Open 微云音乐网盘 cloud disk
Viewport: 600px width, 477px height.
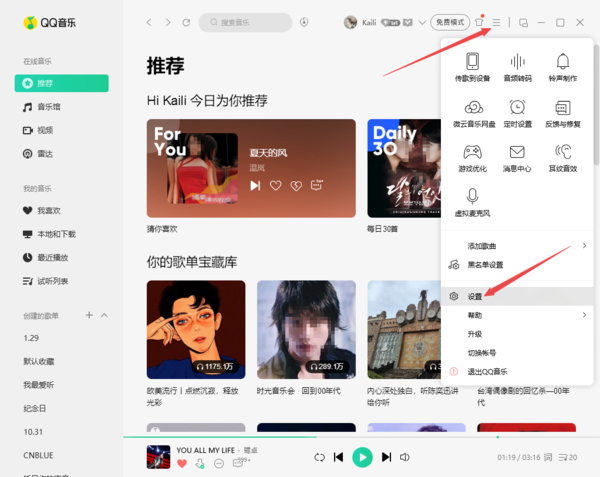click(474, 114)
